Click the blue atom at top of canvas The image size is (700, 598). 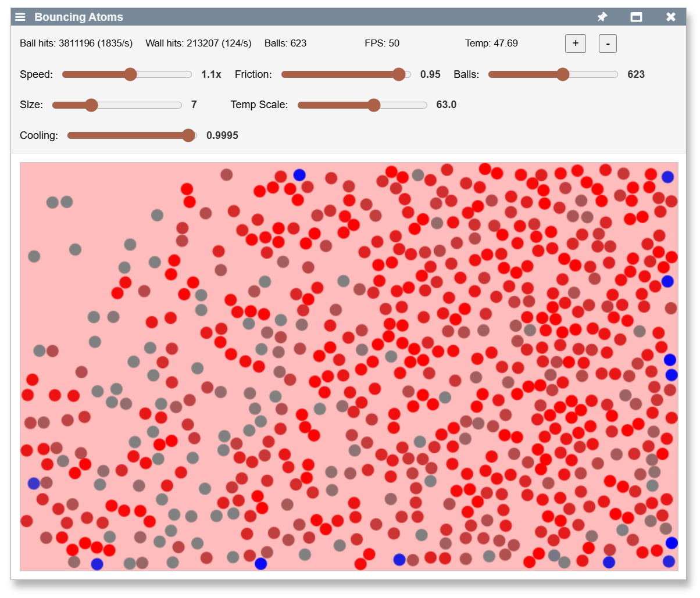point(299,175)
